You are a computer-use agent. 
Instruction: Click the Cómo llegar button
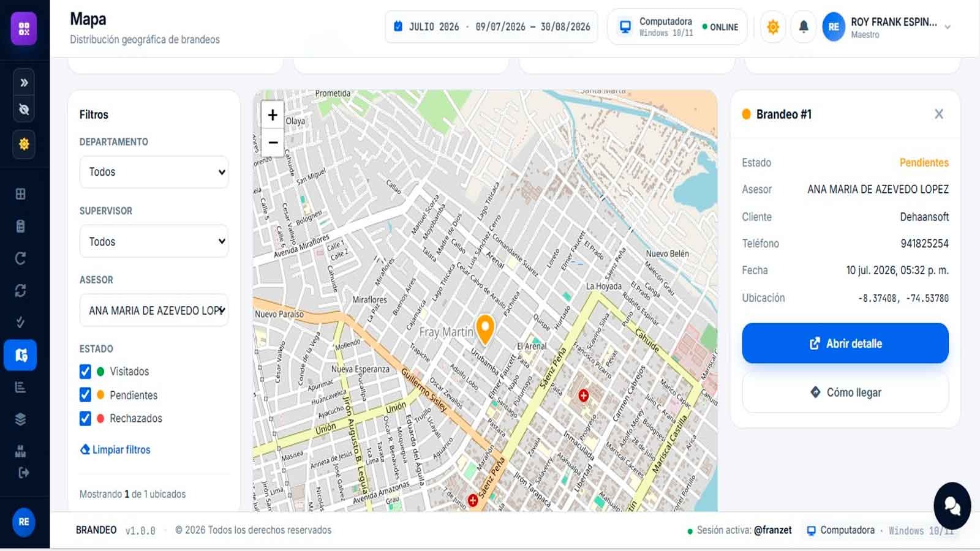845,392
